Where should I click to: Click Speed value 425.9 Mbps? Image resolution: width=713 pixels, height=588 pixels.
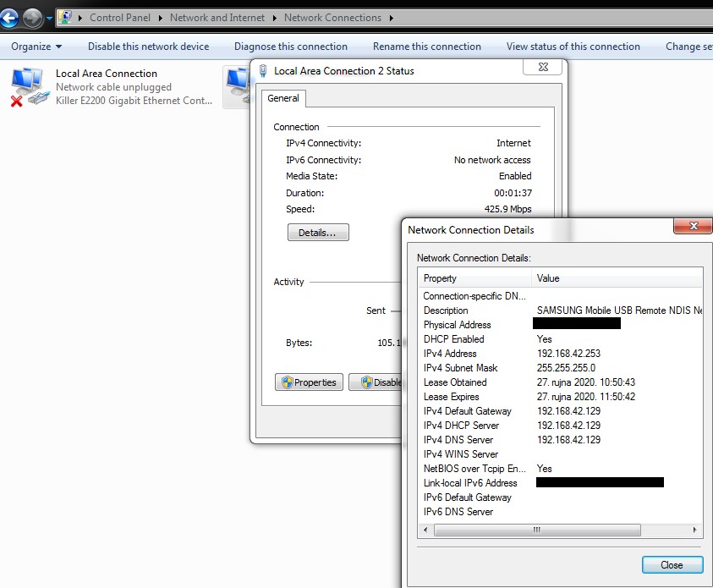[x=507, y=209]
